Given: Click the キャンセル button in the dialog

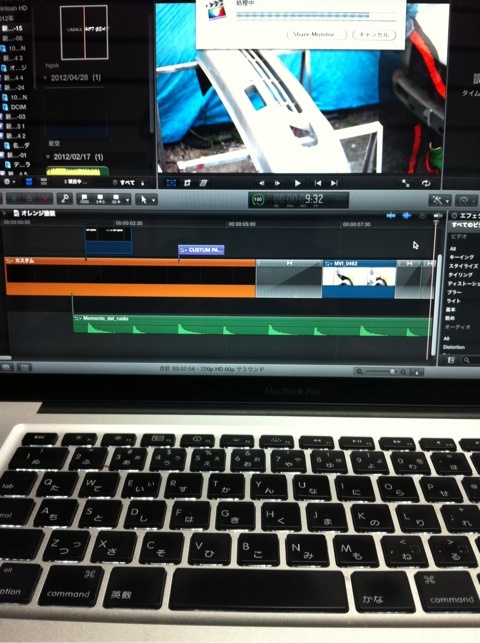Looking at the screenshot, I should 374,35.
